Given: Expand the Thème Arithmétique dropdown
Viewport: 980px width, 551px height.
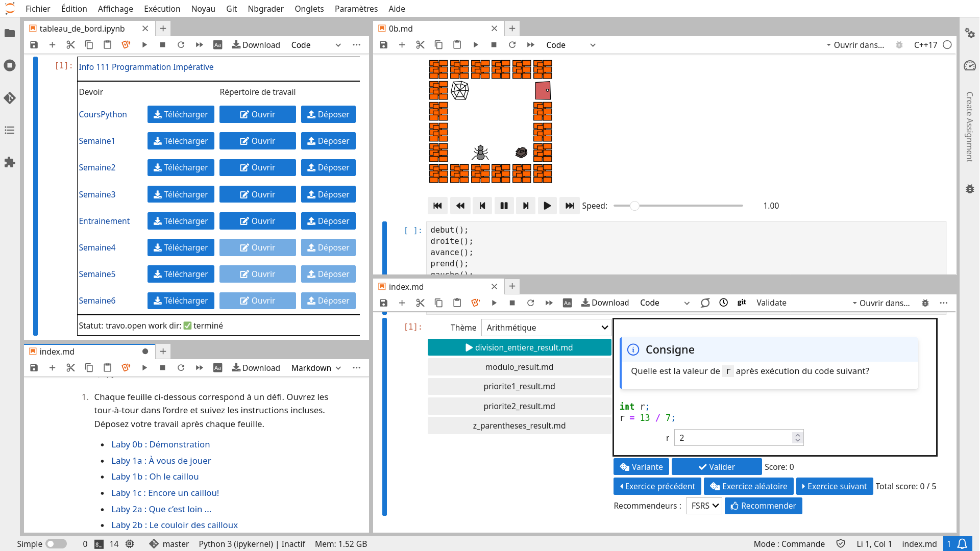Looking at the screenshot, I should (x=546, y=328).
